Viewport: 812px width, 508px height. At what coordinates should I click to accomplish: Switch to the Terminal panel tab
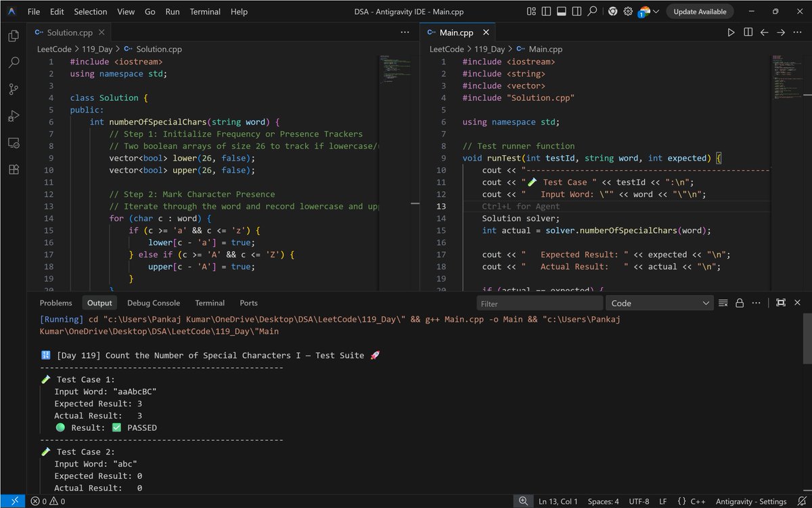click(210, 303)
